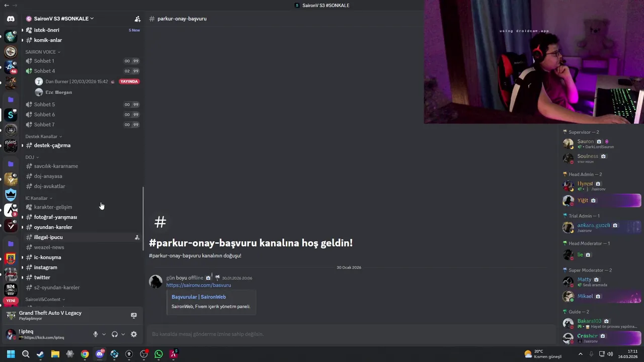The width and height of the screenshot is (644, 362).
Task: Open File Explorer from taskbar
Action: [x=55, y=354]
